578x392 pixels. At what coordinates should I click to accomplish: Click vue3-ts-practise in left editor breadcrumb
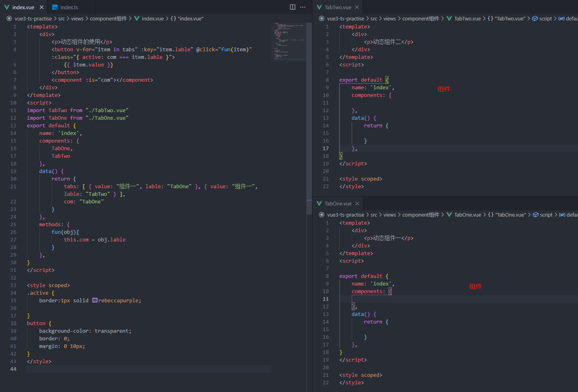(x=33, y=18)
